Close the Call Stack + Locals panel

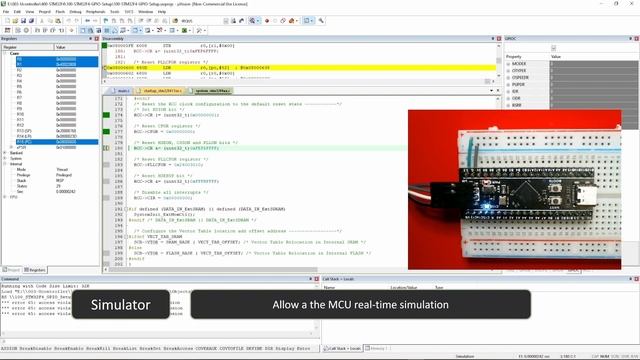pyautogui.click(x=636, y=279)
